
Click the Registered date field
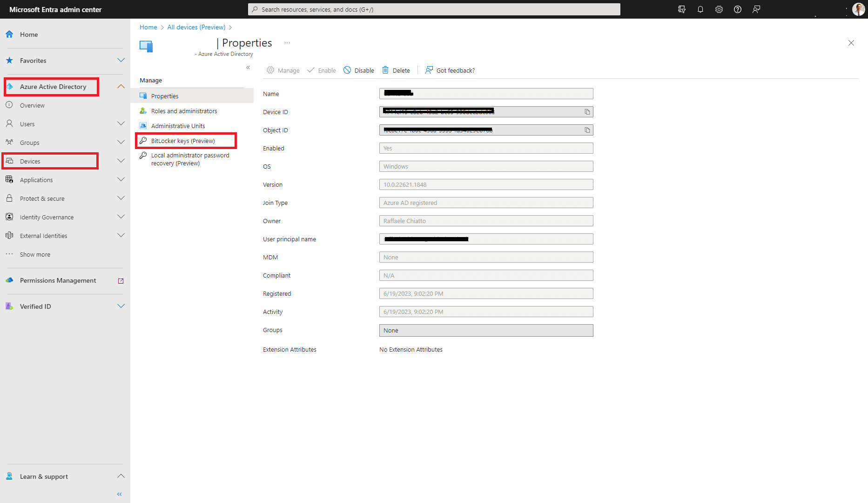(486, 293)
